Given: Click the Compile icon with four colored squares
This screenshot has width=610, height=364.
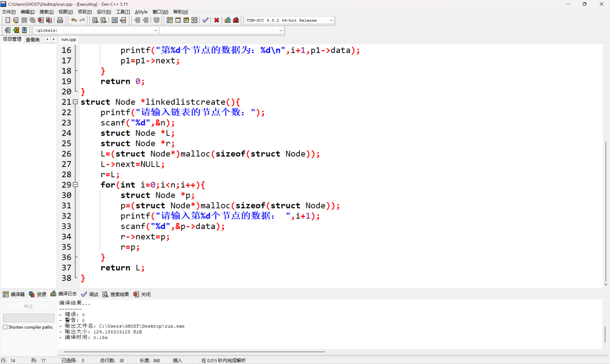Looking at the screenshot, I should click(170, 20).
